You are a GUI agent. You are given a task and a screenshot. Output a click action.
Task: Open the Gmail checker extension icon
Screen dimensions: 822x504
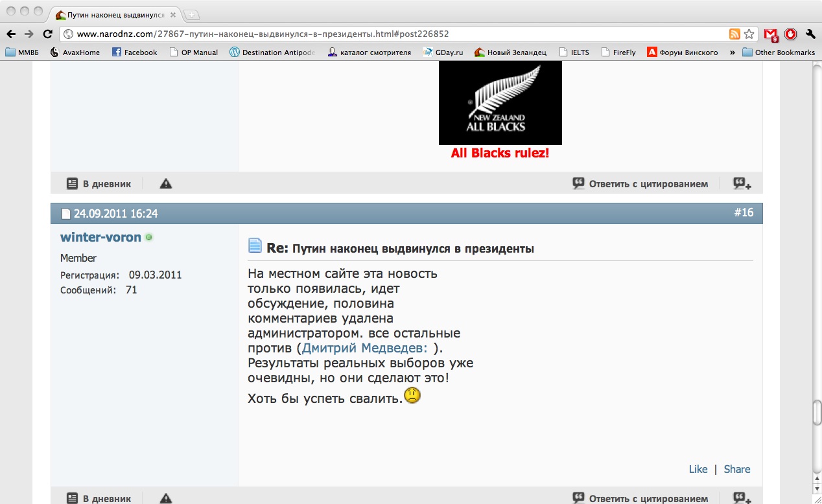[x=770, y=34]
